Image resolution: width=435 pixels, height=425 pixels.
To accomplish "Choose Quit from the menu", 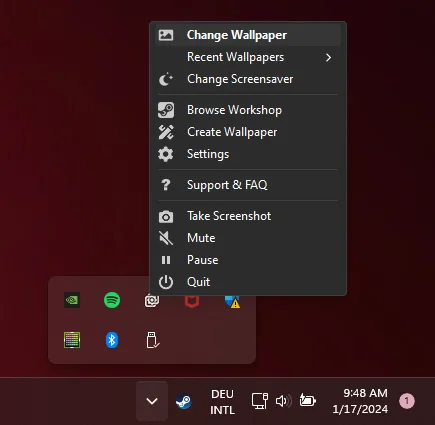I will (248, 282).
